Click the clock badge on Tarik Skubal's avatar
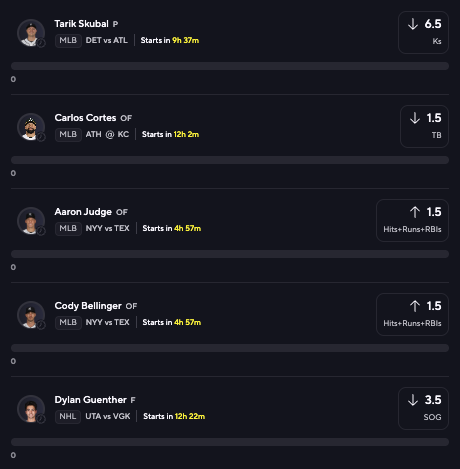This screenshot has height=469, width=460. (41, 43)
